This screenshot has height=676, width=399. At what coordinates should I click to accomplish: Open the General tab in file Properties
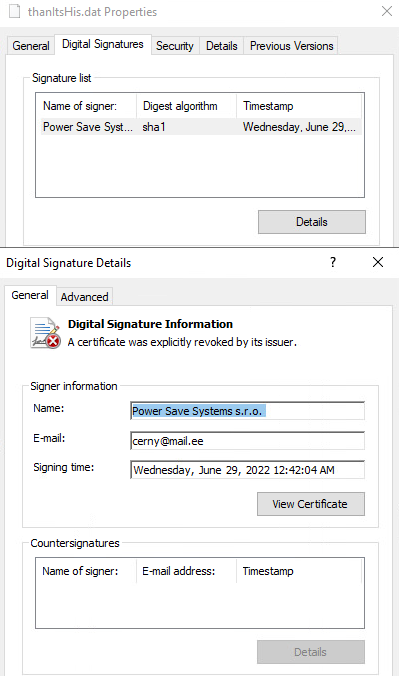pos(31,46)
